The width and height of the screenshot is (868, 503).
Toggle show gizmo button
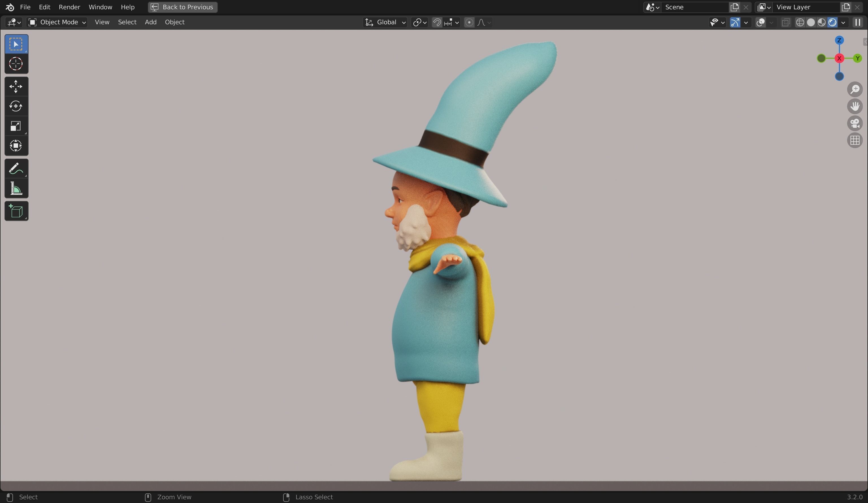click(x=735, y=22)
